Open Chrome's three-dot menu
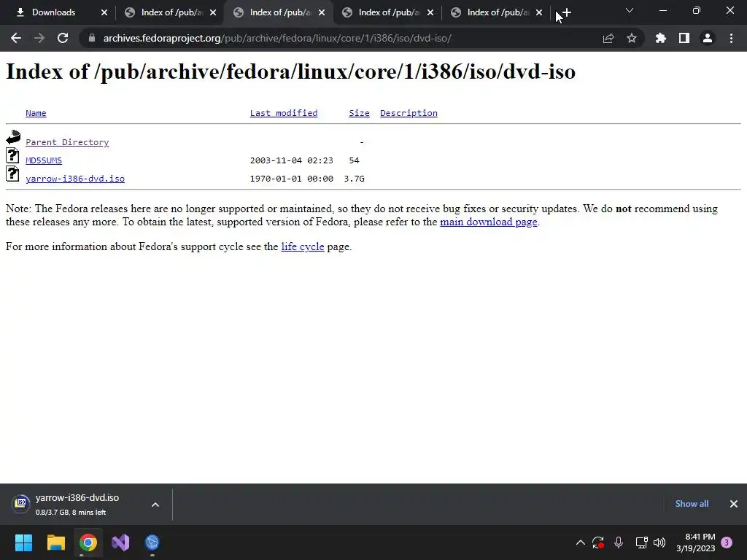 pyautogui.click(x=731, y=38)
